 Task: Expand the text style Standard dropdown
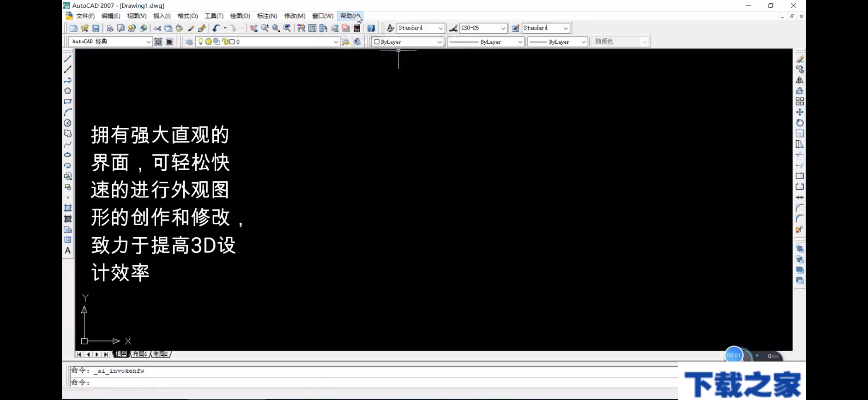(440, 28)
